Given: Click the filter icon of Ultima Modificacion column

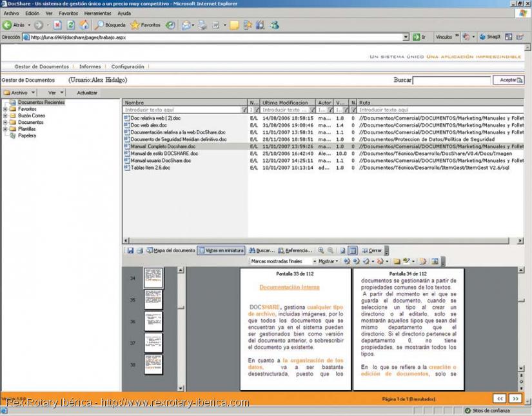Looking at the screenshot, I should pyautogui.click(x=313, y=110).
